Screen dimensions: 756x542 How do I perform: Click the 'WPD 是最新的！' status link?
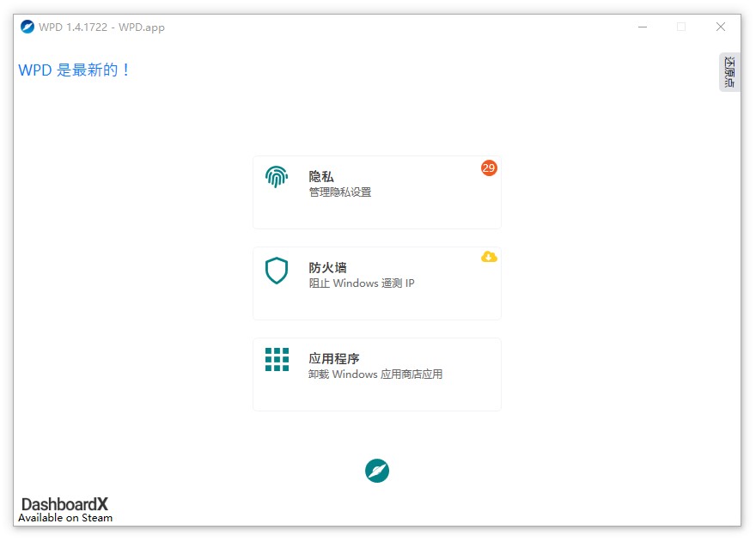(x=74, y=70)
